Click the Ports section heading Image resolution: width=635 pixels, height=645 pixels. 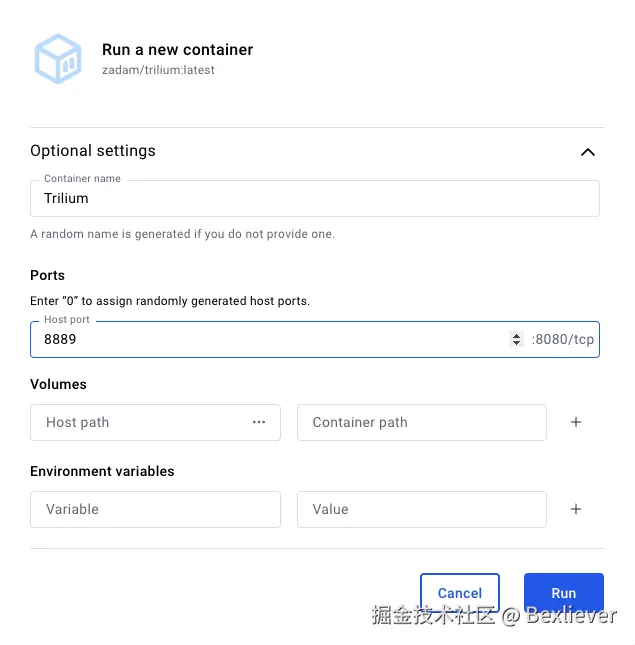[48, 275]
